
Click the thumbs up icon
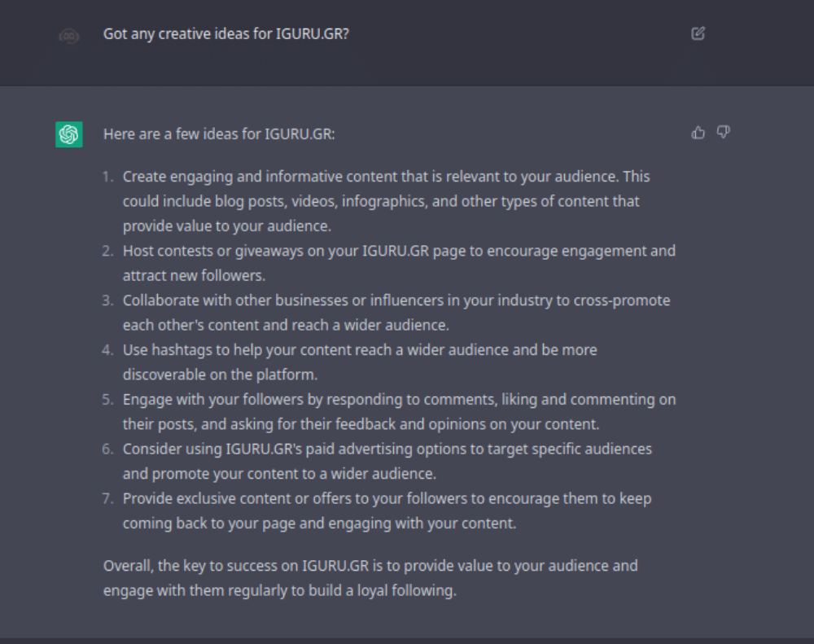click(698, 133)
